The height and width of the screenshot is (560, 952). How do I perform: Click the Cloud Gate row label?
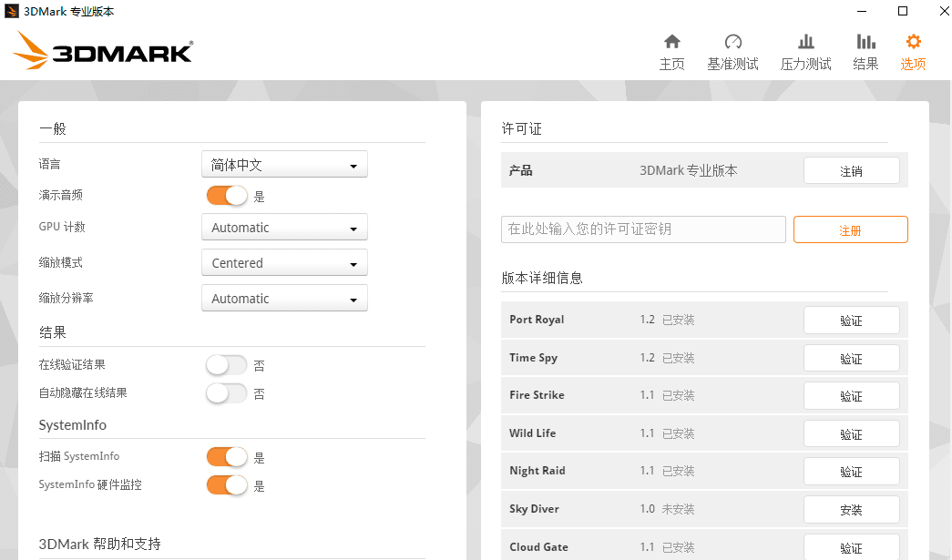coord(539,546)
